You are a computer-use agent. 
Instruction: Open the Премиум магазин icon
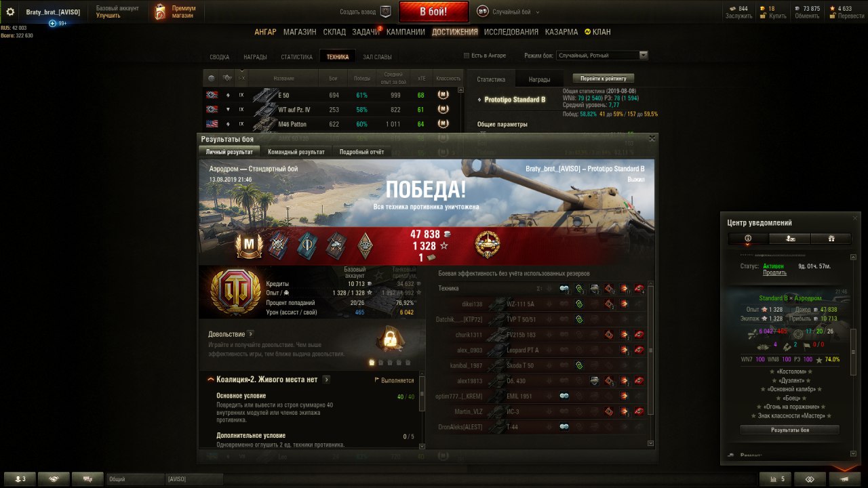(x=160, y=12)
